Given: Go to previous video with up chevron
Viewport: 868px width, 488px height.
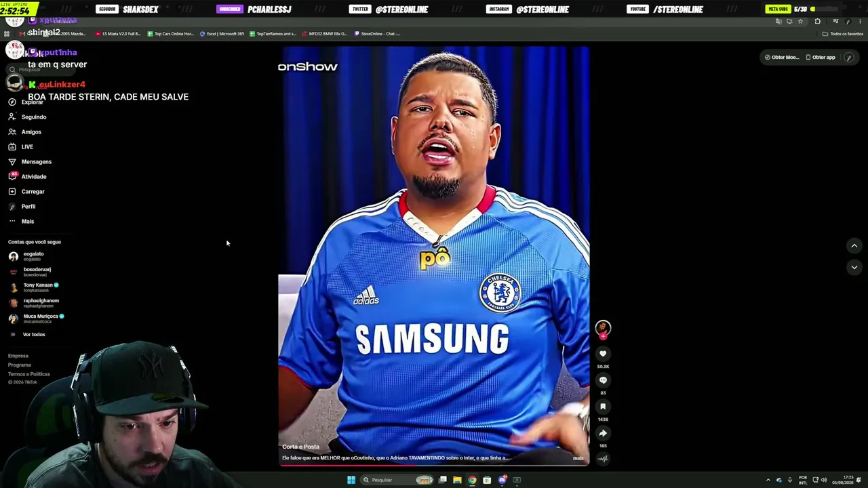Looking at the screenshot, I should (854, 245).
